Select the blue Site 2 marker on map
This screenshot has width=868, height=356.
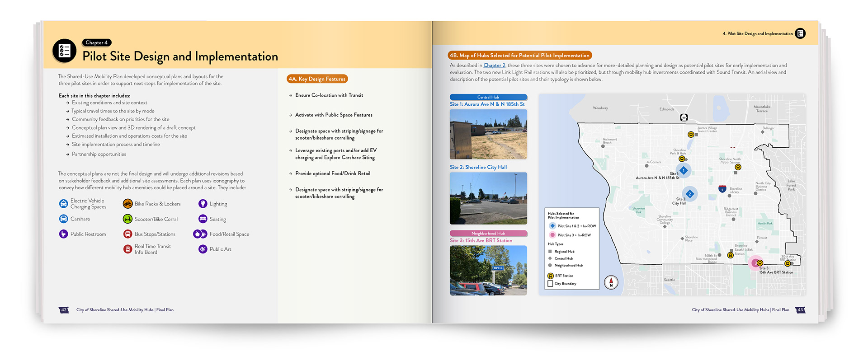(x=690, y=194)
